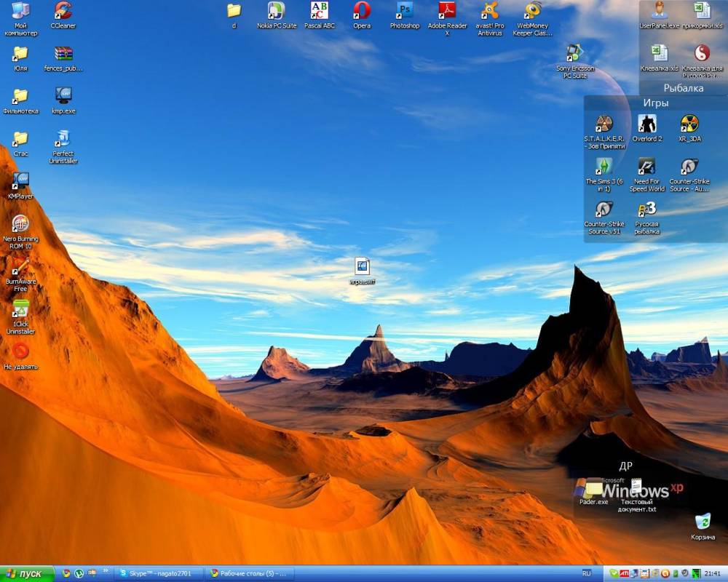The height and width of the screenshot is (582, 728).
Task: Select the Фильмотека folder
Action: point(20,96)
